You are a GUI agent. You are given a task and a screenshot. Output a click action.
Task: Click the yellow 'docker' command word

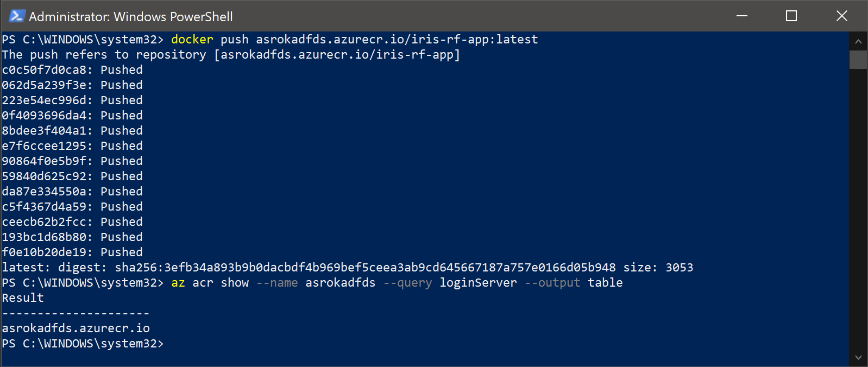tap(192, 40)
